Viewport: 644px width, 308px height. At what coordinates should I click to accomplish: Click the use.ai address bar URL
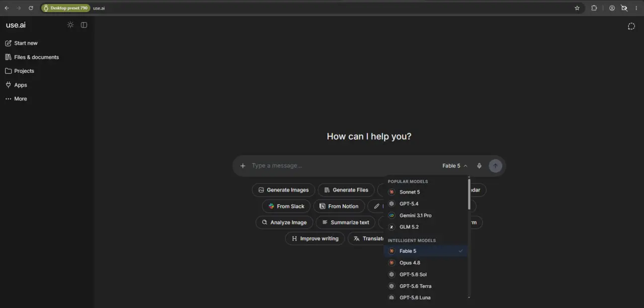(99, 8)
